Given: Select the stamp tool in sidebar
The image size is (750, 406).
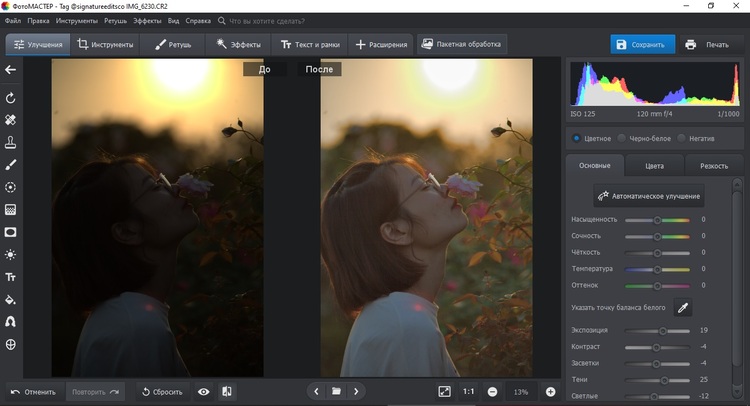Looking at the screenshot, I should tap(11, 142).
